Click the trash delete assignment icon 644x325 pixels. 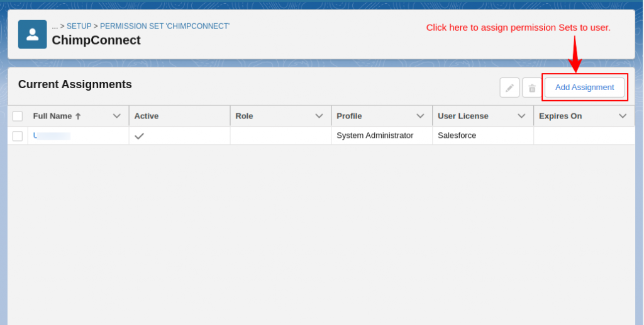click(x=531, y=88)
